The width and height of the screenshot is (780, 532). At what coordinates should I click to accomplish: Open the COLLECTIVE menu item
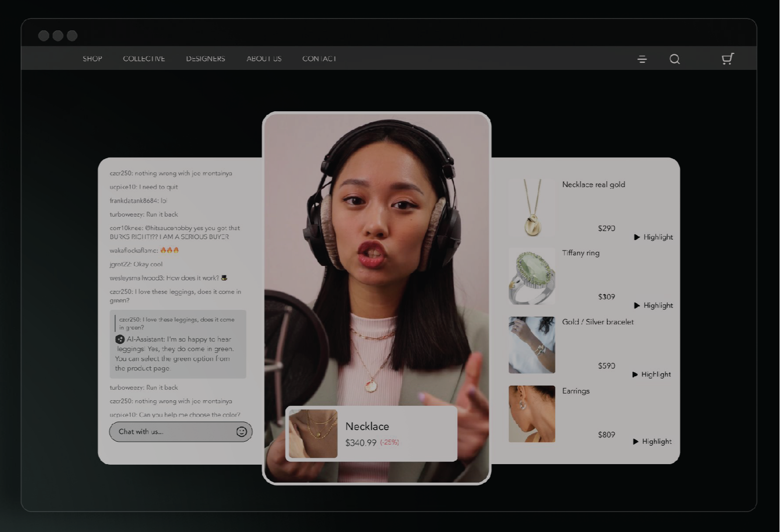coord(144,59)
